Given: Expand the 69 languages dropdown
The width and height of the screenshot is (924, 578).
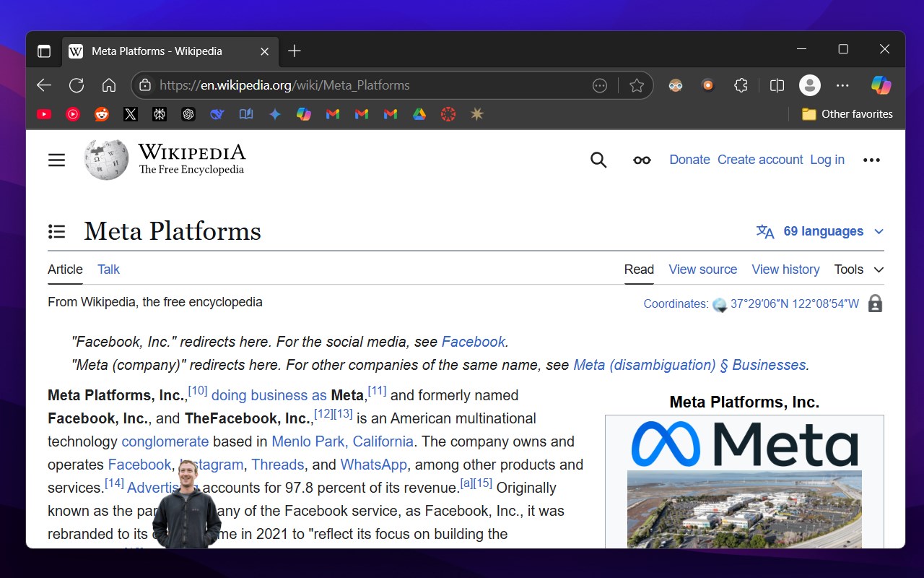Looking at the screenshot, I should pyautogui.click(x=820, y=231).
